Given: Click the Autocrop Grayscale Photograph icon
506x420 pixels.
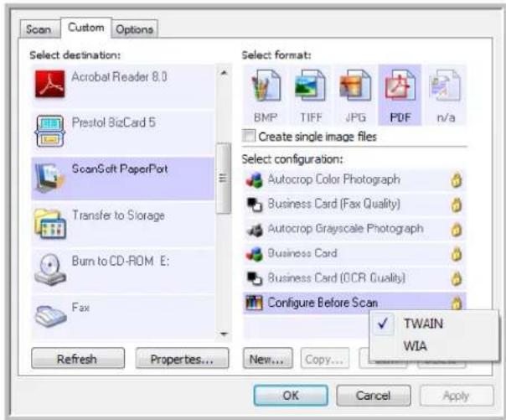Looking at the screenshot, I should click(255, 230).
